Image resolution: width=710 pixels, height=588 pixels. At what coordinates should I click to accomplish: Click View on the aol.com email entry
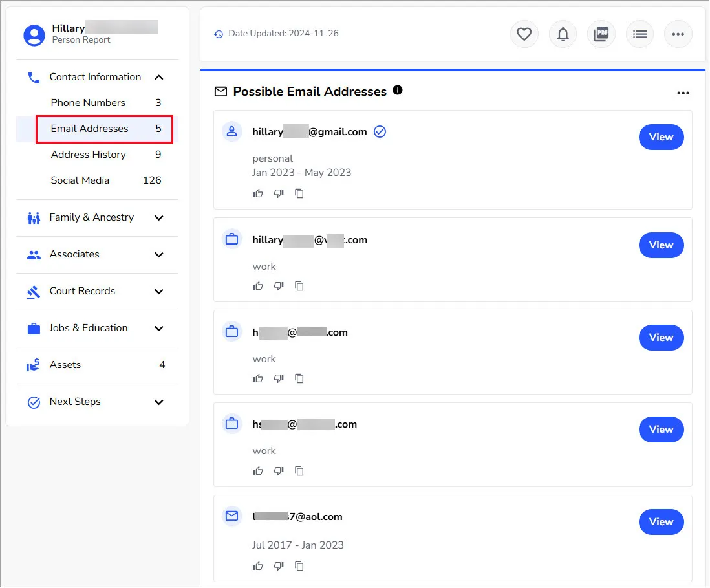click(x=661, y=521)
